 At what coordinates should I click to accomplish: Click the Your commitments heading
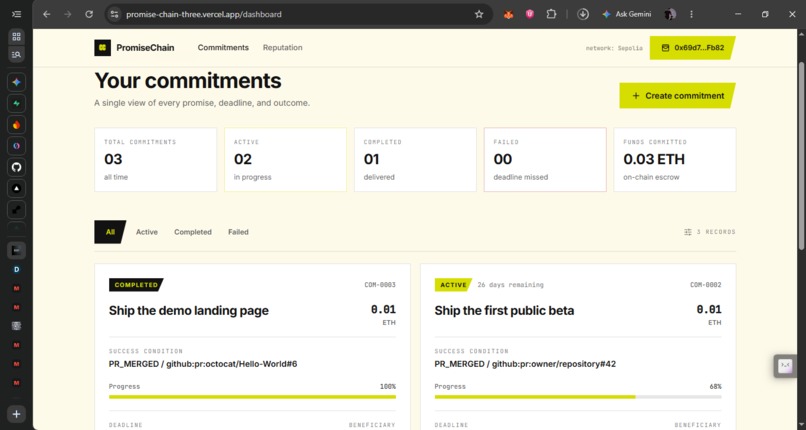188,81
